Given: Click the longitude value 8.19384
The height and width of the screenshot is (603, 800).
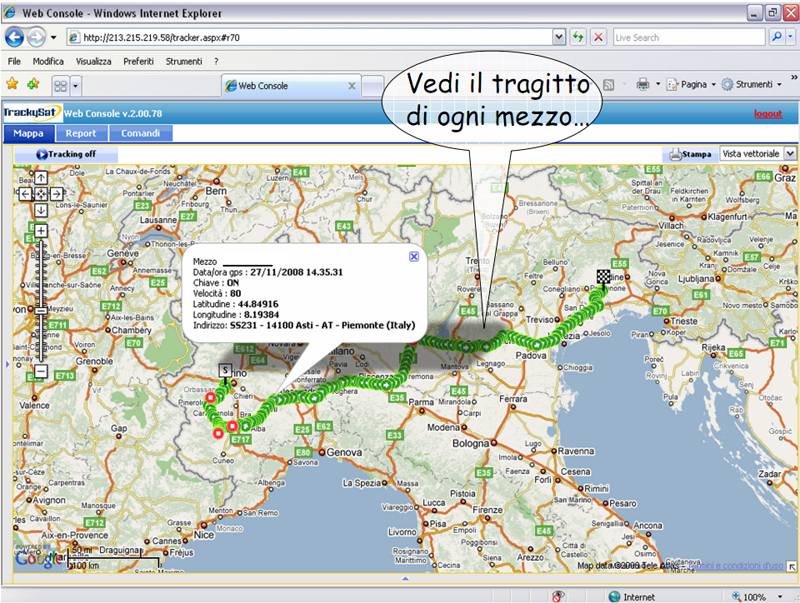Looking at the screenshot, I should [x=261, y=315].
